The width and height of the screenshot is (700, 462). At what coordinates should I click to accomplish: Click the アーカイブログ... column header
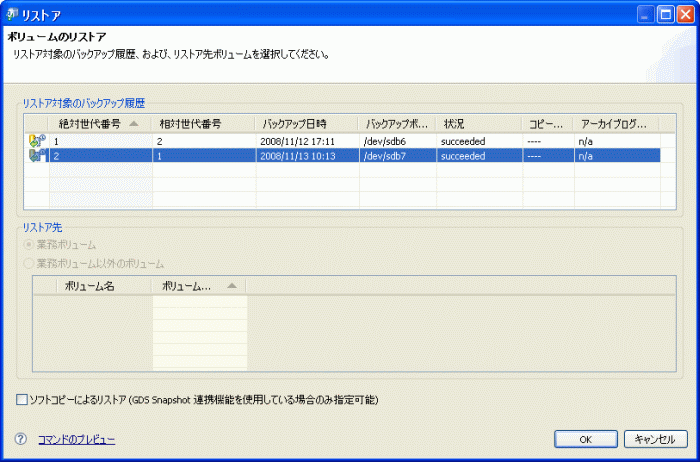615,124
